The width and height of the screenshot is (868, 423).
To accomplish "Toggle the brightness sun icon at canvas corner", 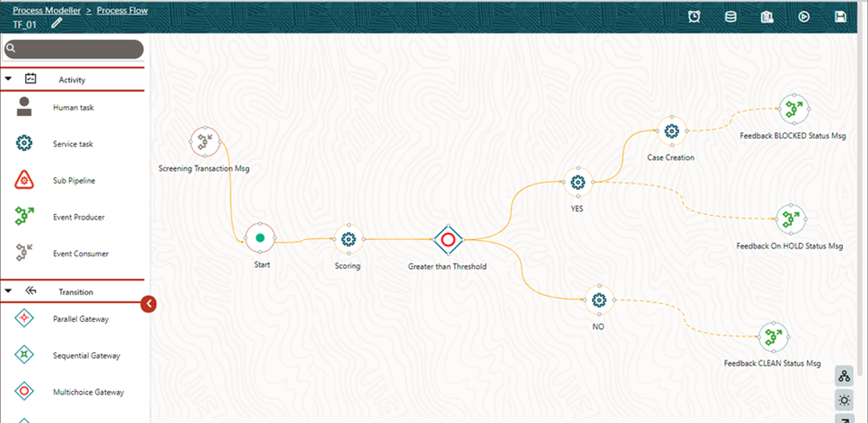I will tap(844, 399).
